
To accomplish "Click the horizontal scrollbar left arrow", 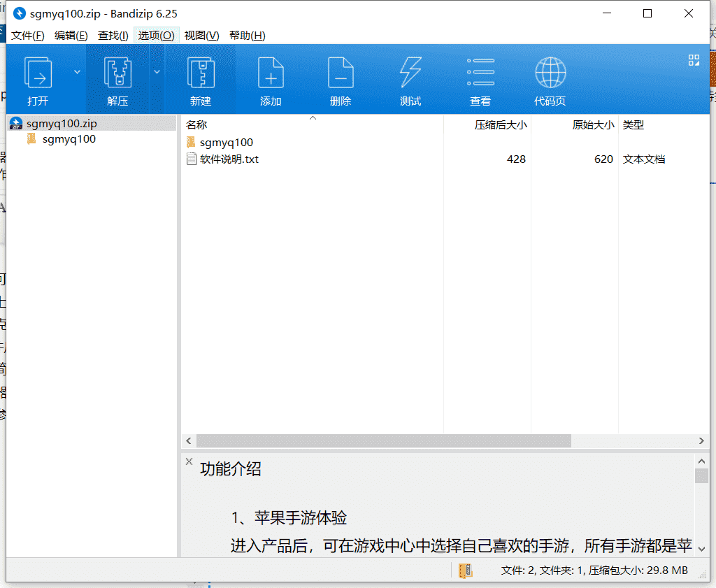I will 189,441.
